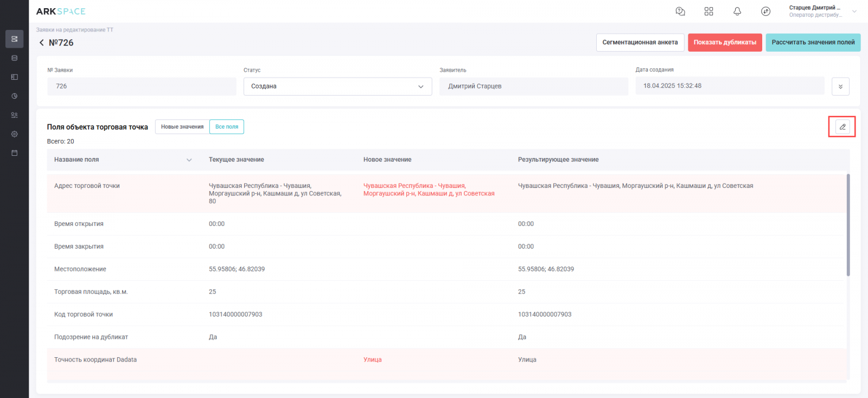Open settings gear in sidebar
This screenshot has width=868, height=398.
15,134
